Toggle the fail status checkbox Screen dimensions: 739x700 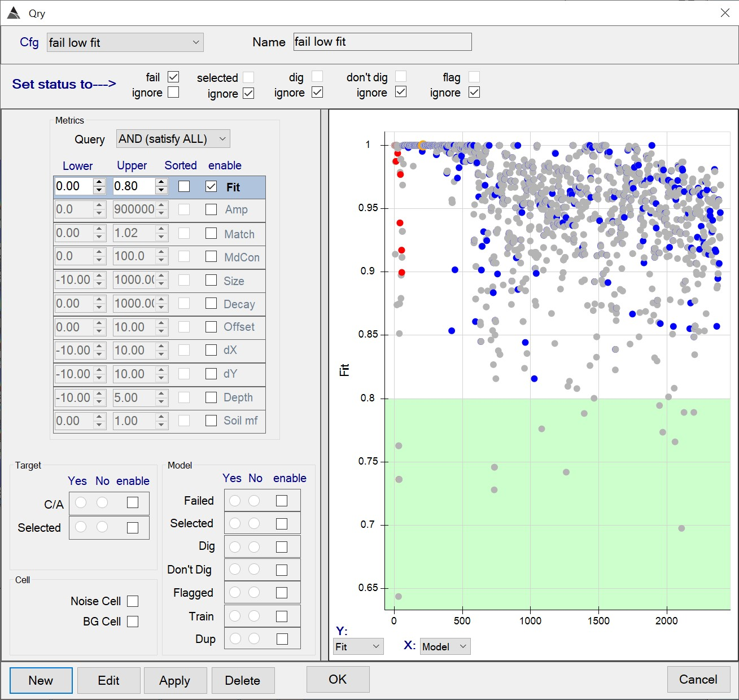(173, 77)
